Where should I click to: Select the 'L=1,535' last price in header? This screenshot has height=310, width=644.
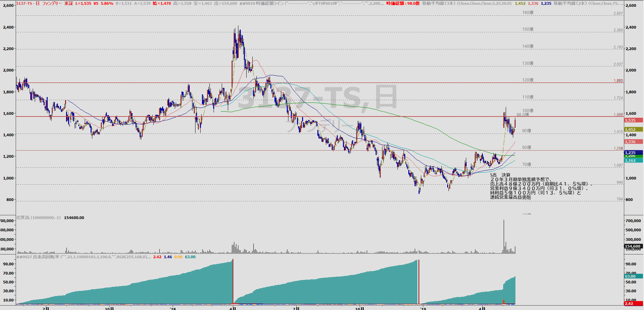click(83, 3)
